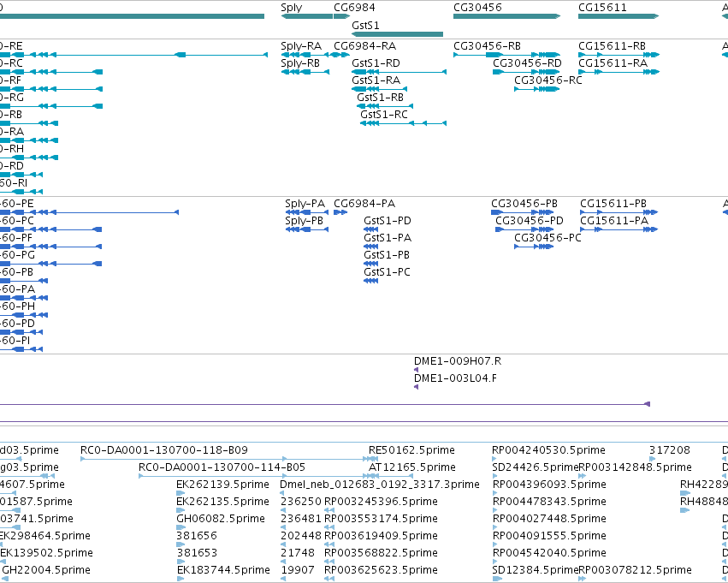728x583 pixels.
Task: Click protein label CG6984-PA
Action: (x=364, y=204)
